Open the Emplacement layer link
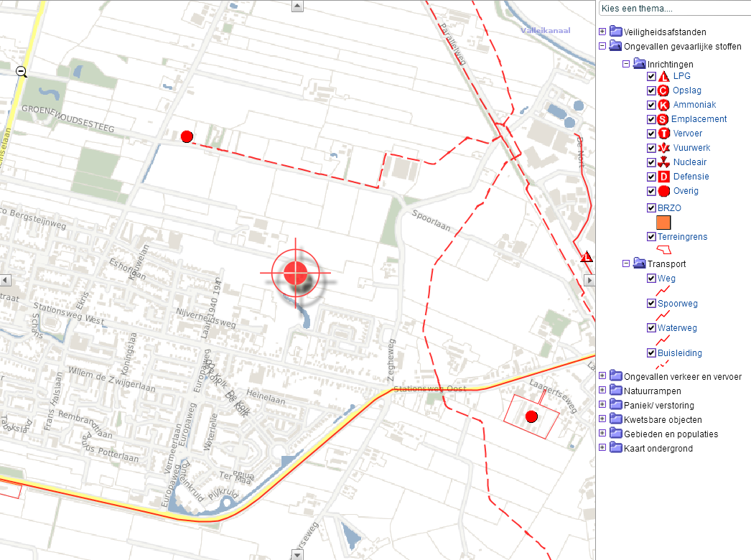Screen dimensions: 751x560 [699, 119]
